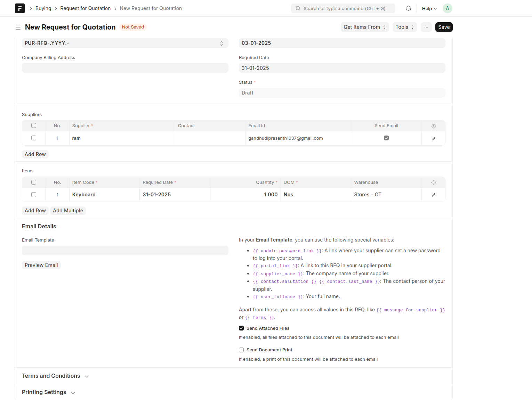Screen dimensions: 532x400
Task: Edit supplier row ram pencil icon
Action: coord(434,138)
